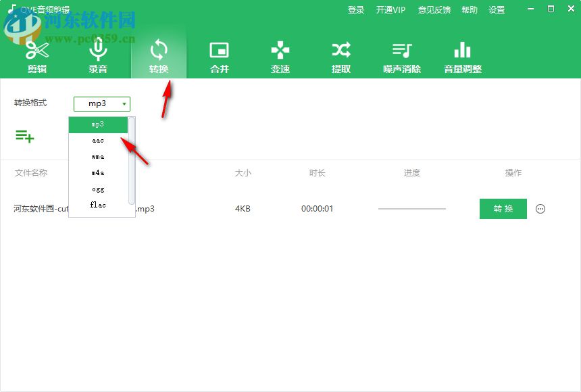Click the 开通VIP upgrade link
The image size is (581, 392).
(390, 9)
